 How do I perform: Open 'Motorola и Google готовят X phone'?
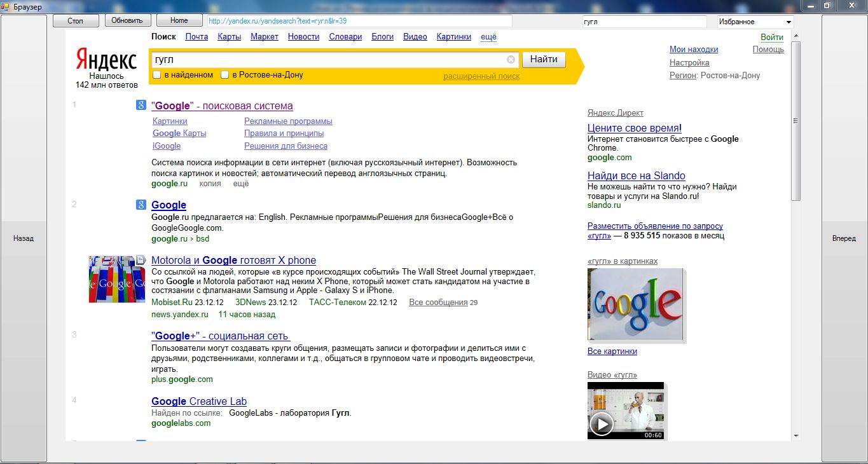[x=233, y=261]
